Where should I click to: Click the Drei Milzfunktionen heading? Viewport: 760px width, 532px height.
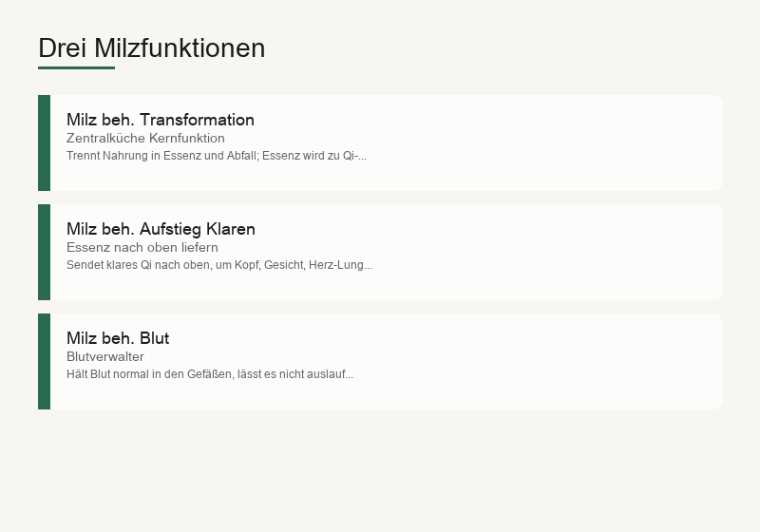[x=152, y=47]
